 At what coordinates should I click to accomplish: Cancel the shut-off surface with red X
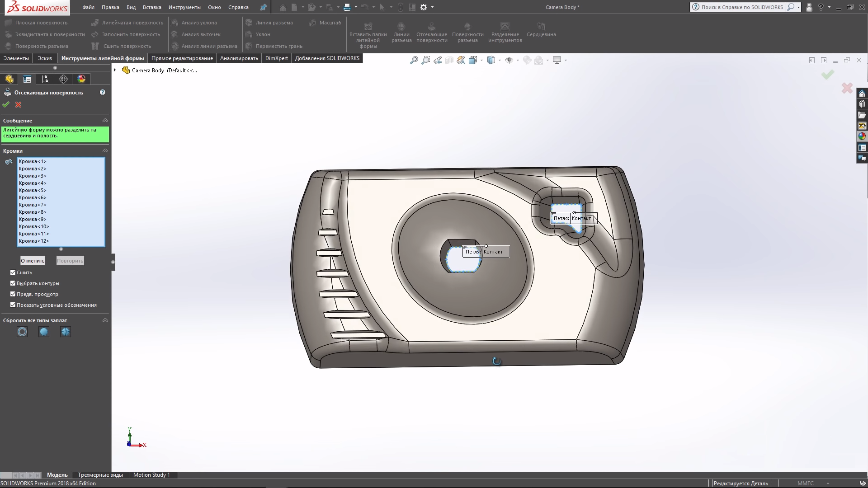coord(19,104)
